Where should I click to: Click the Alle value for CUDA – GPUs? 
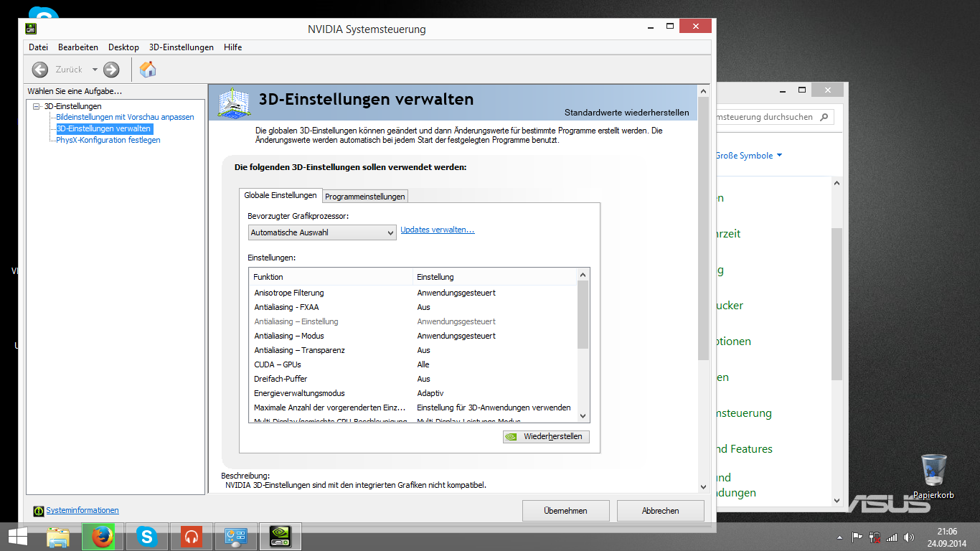click(423, 364)
